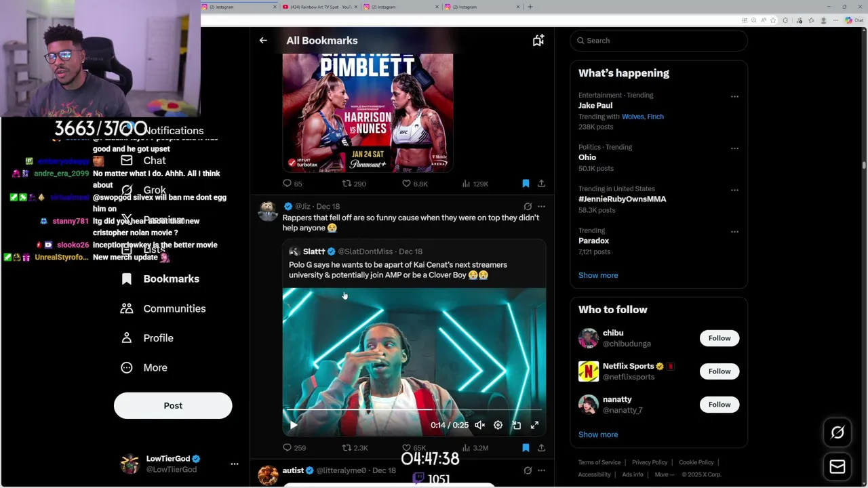This screenshot has height=488, width=868.
Task: Close the first Instagram tab
Action: pos(275,7)
